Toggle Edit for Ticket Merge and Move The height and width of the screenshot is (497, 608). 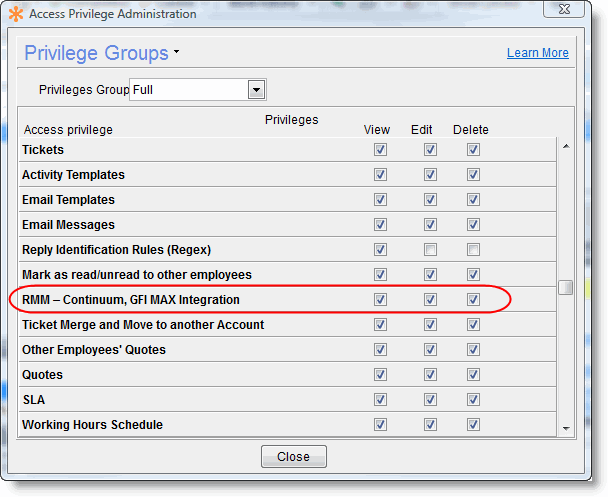[x=430, y=325]
